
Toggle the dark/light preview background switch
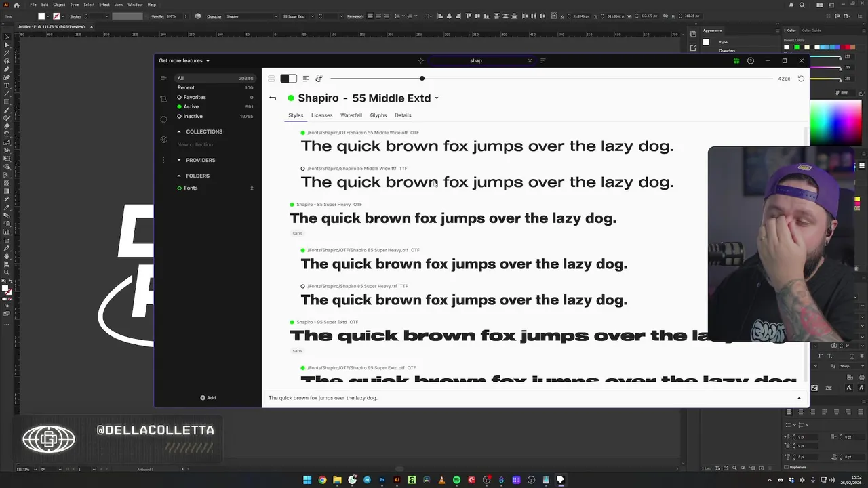(288, 79)
